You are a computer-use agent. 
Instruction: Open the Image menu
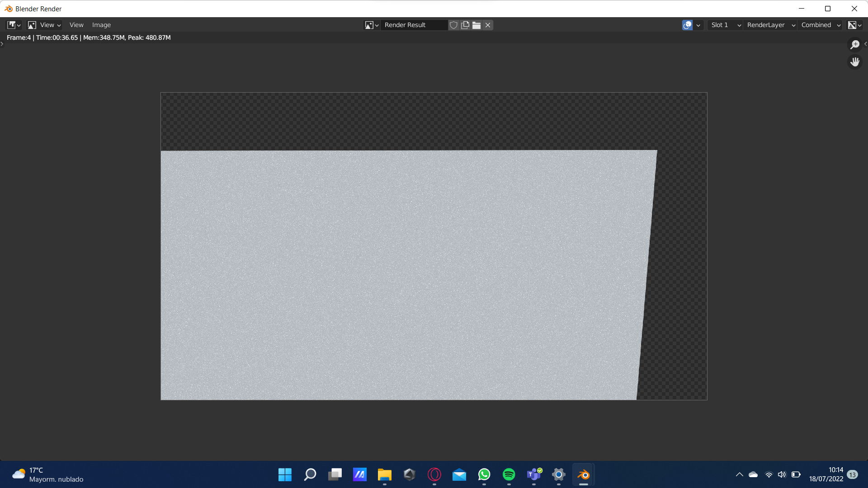(x=101, y=25)
